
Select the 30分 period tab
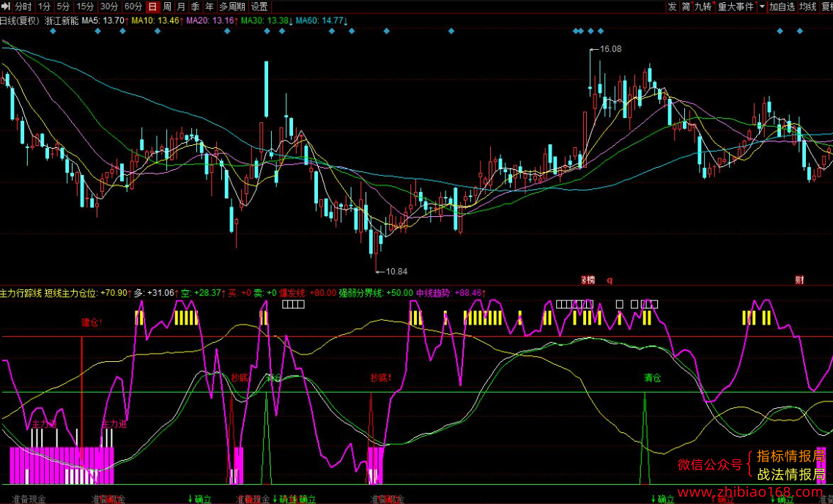click(x=109, y=7)
